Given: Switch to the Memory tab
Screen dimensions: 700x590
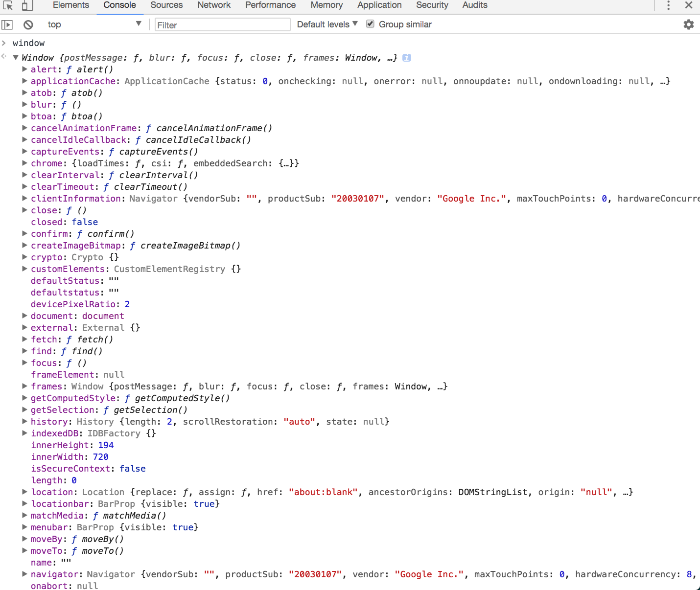Looking at the screenshot, I should (x=327, y=5).
